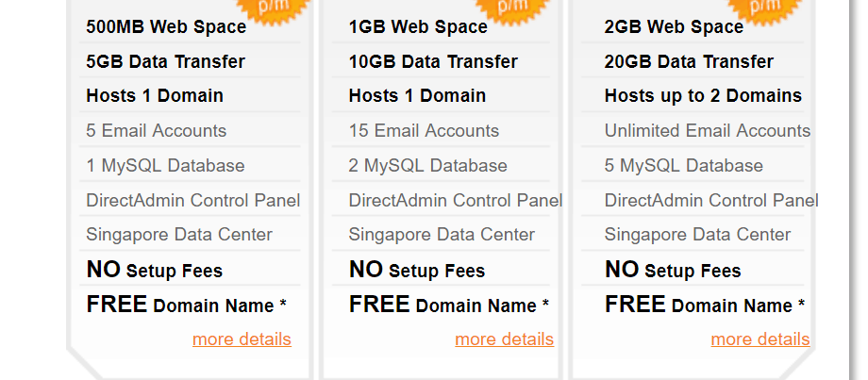Click 5 Email Accounts feature
The image size is (868, 380).
click(x=156, y=130)
